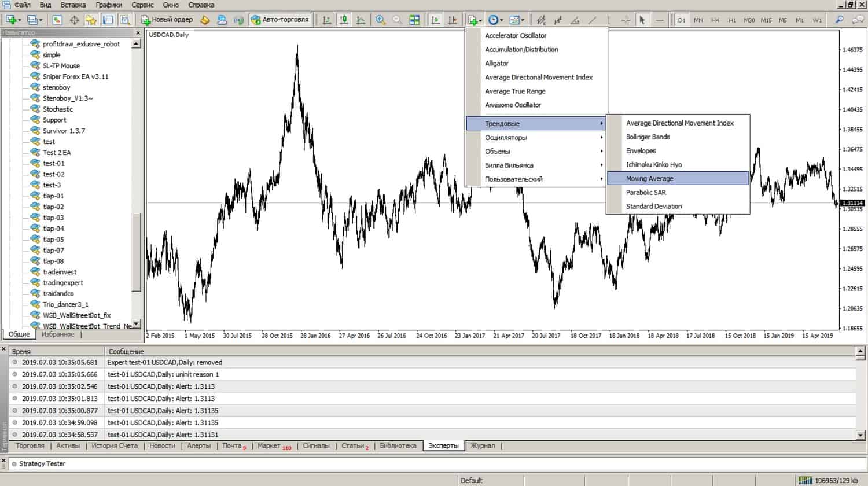Switch chart to candlesticks mode
The width and height of the screenshot is (868, 486).
(x=344, y=20)
